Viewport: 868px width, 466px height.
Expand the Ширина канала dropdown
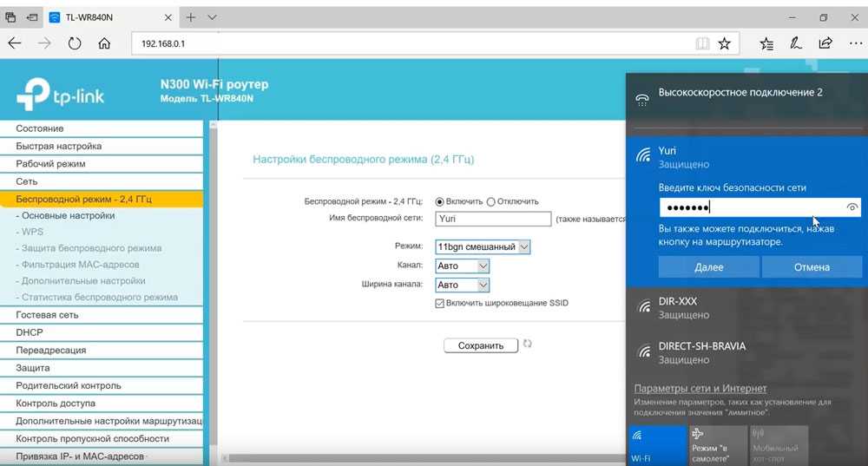coord(463,285)
